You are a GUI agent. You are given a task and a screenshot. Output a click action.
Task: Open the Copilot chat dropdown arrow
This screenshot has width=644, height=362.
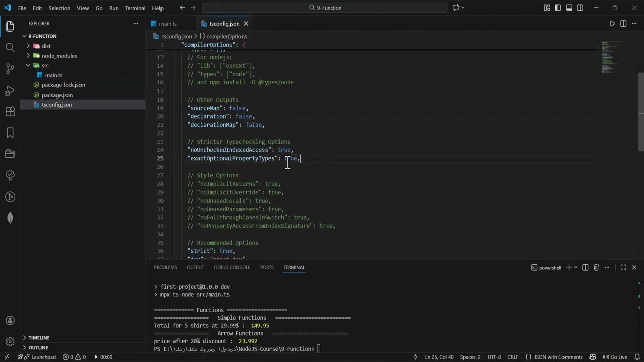pyautogui.click(x=463, y=8)
